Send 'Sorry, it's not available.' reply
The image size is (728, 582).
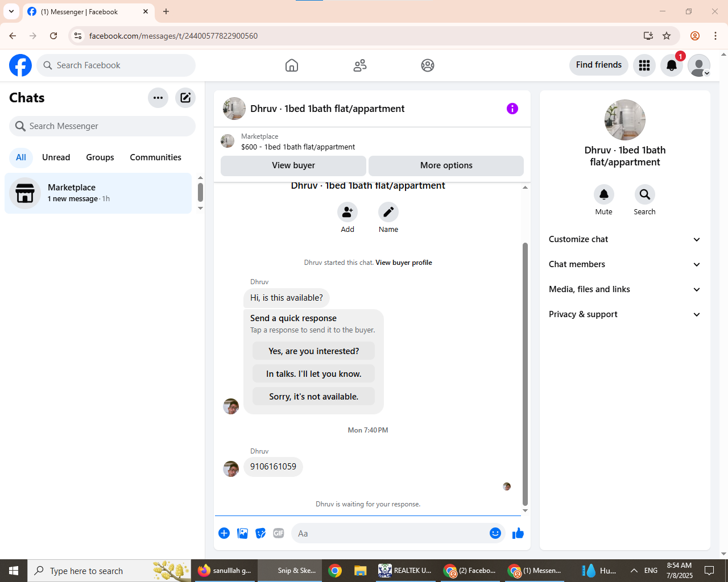pyautogui.click(x=314, y=397)
